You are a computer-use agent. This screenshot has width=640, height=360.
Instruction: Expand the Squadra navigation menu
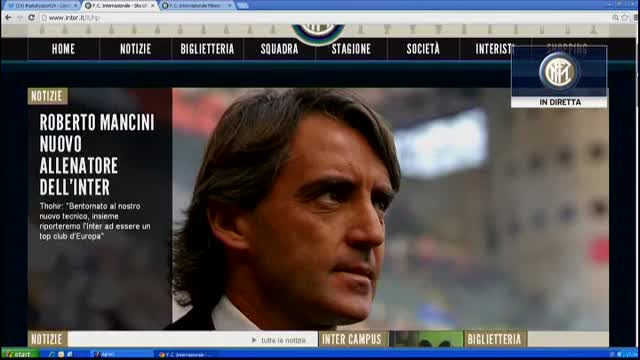coord(280,49)
